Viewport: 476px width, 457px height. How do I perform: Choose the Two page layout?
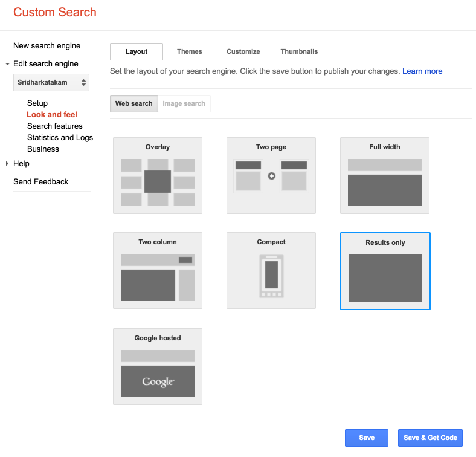(x=271, y=175)
